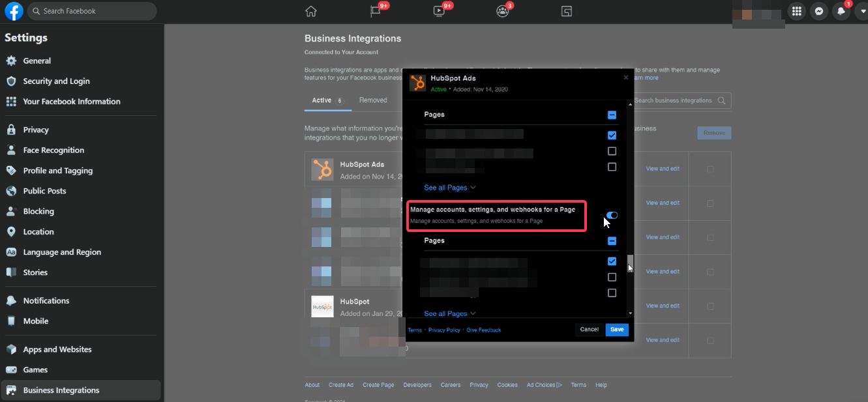
Task: Select Business Integrations in the sidebar
Action: pos(80,390)
